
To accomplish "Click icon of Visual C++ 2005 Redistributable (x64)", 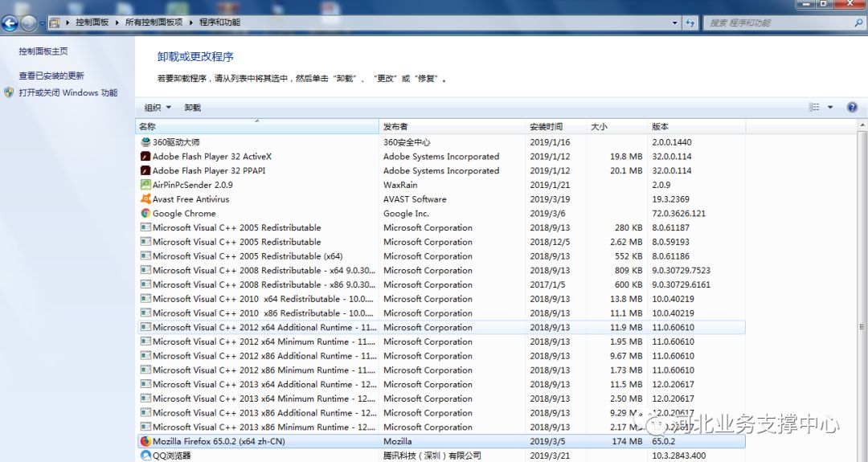I will pyautogui.click(x=145, y=256).
